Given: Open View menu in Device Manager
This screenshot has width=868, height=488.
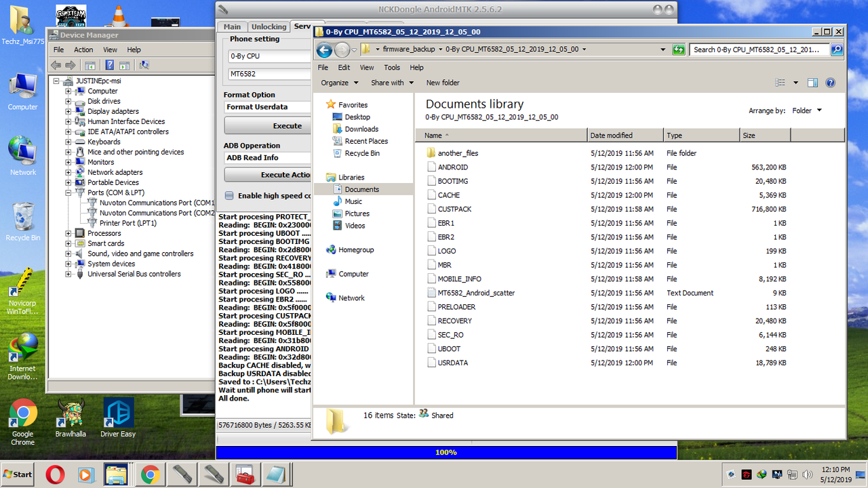Looking at the screenshot, I should coord(110,49).
